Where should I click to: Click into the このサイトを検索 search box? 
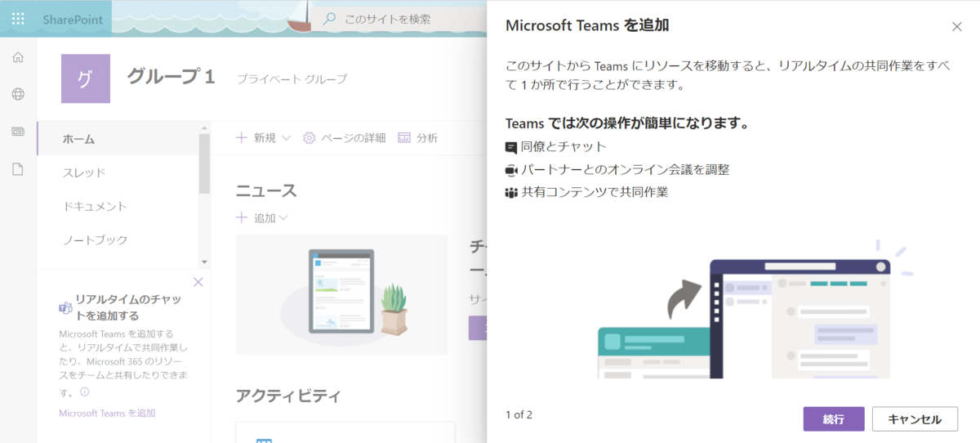coord(400,19)
